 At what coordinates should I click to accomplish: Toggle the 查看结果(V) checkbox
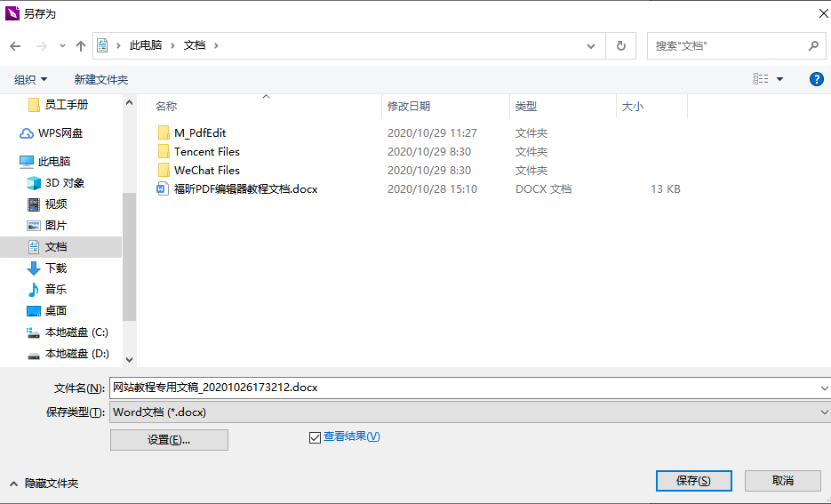coord(315,437)
